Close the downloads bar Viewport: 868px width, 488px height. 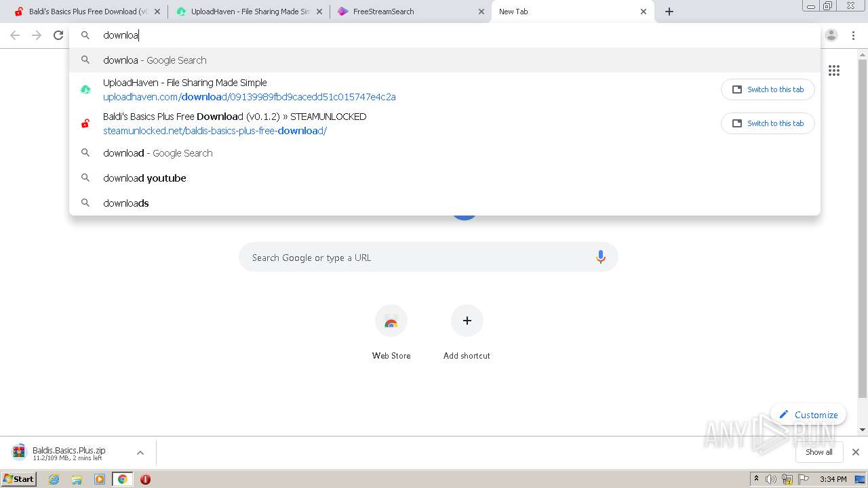coord(856,452)
